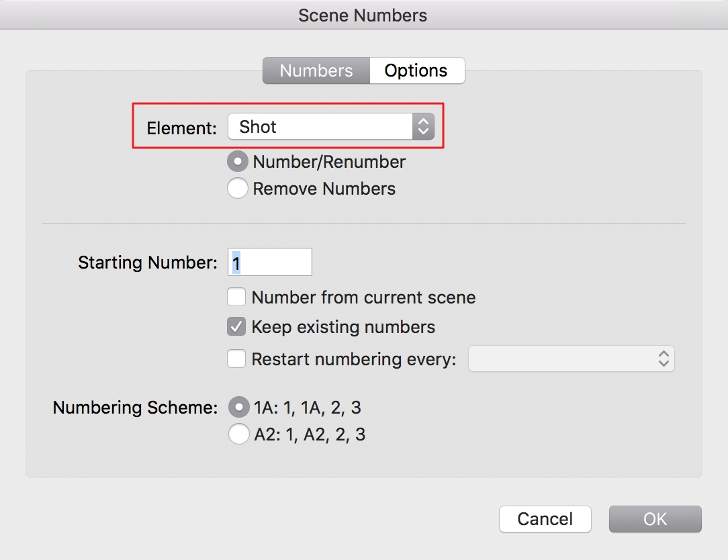Click the Element popup up-down chevron arrows
This screenshot has width=728, height=560.
423,126
